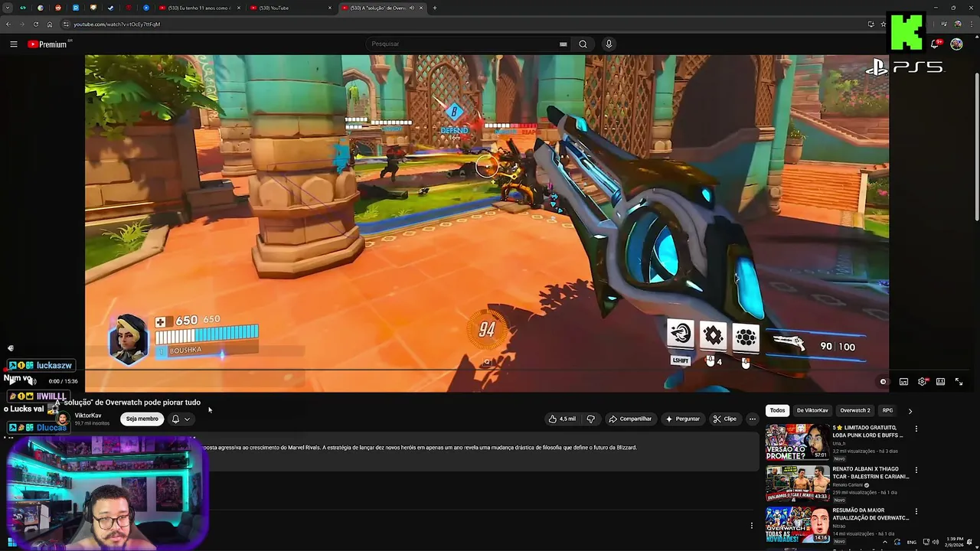Click the Clipe scissors button
The width and height of the screenshot is (980, 551).
point(724,419)
